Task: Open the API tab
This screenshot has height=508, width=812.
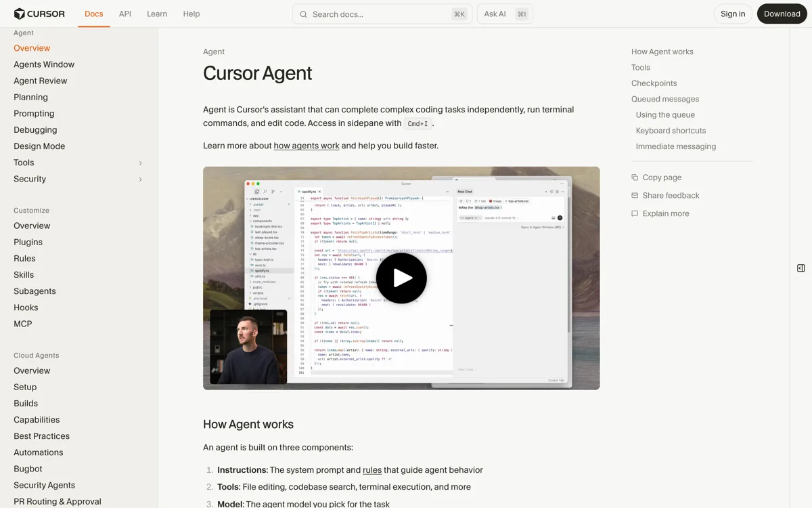Action: click(125, 14)
